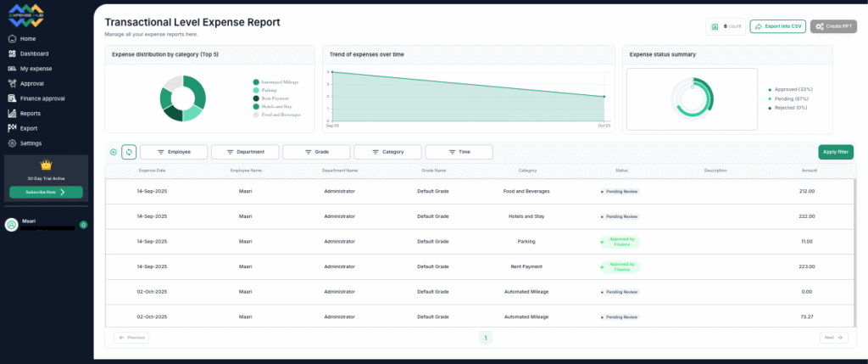This screenshot has height=364, width=868.
Task: Click the Approved (33%) legend entry
Action: (x=790, y=88)
